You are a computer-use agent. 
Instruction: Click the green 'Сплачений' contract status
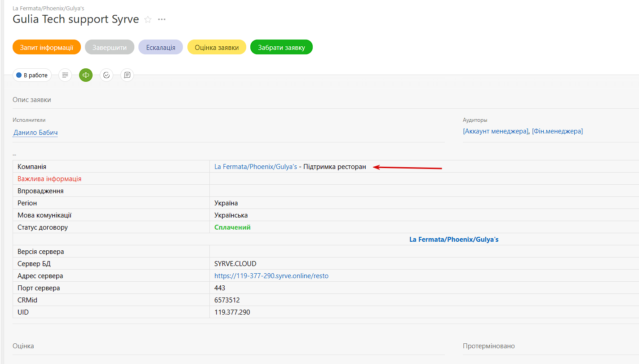(x=232, y=227)
